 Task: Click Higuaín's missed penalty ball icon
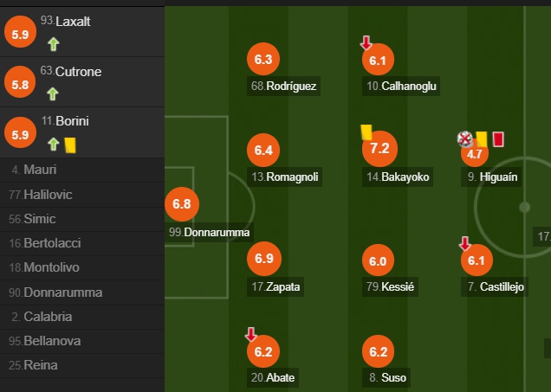pos(465,139)
